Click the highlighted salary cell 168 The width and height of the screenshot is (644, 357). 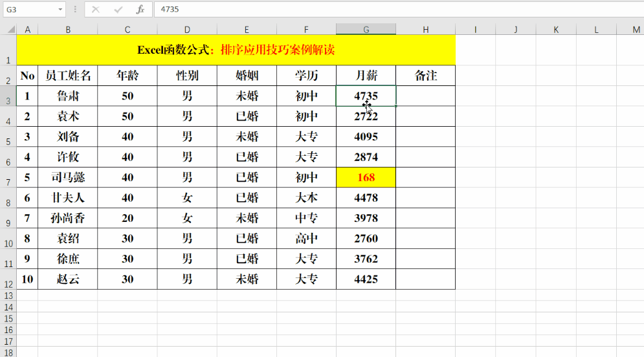click(366, 177)
